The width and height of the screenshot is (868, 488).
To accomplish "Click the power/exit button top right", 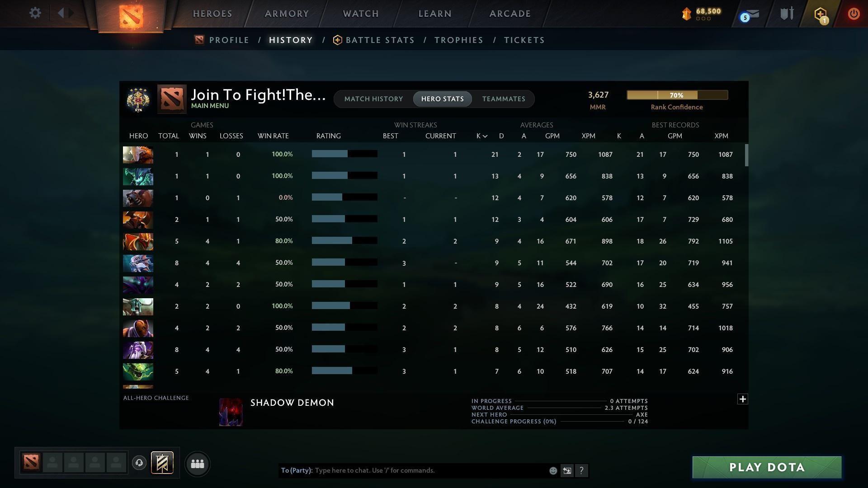I will (853, 14).
